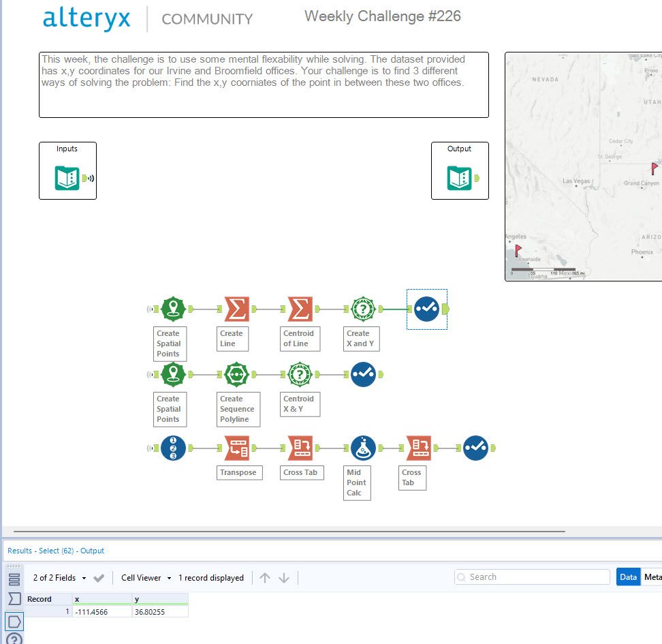This screenshot has height=644, width=662.
Task: Open the Cell Viewer dropdown
Action: 146,578
